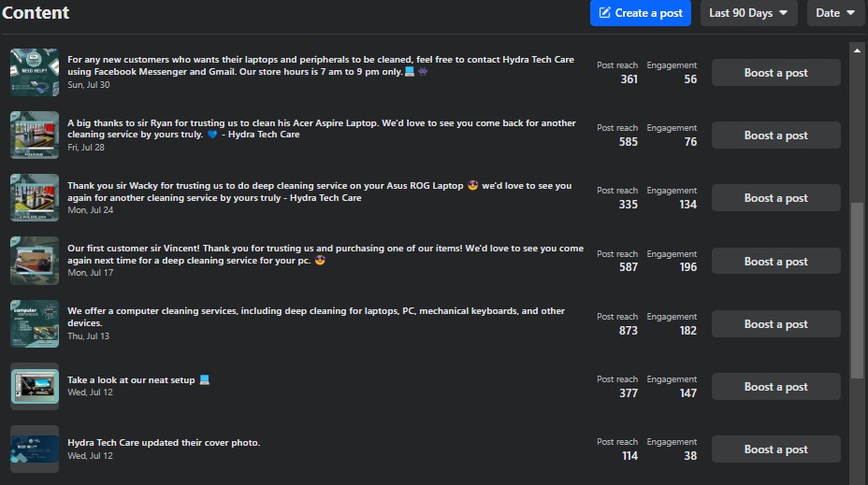Open thumbnail of the Asus ROG post
Screen dimensions: 868x485
35,198
